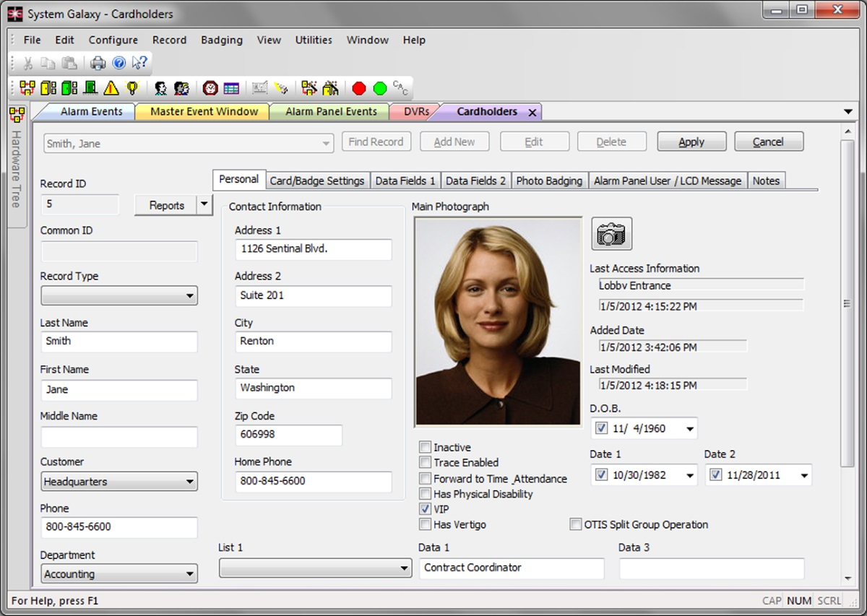
Task: Click the single cardholder person icon
Action: click(160, 88)
